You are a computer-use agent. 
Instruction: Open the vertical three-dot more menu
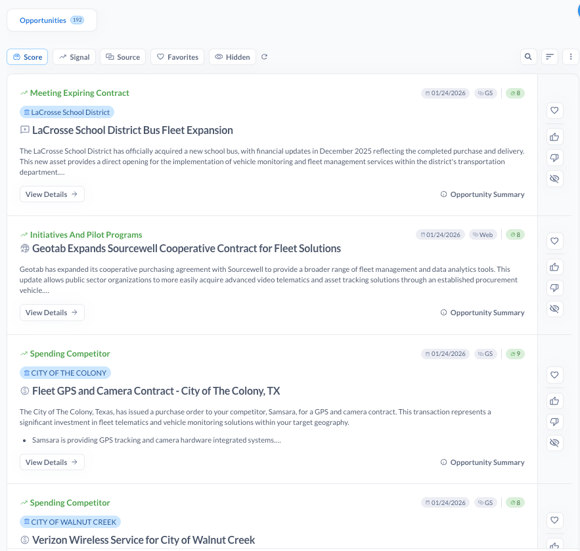tap(571, 57)
